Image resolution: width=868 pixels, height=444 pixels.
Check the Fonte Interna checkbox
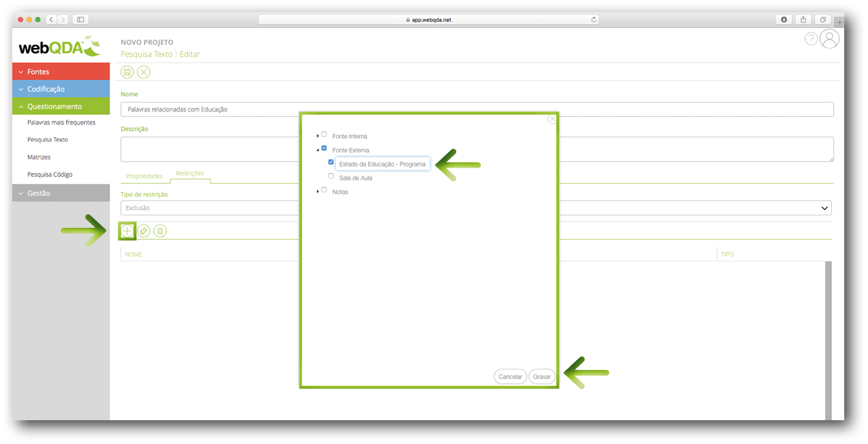[x=324, y=135]
